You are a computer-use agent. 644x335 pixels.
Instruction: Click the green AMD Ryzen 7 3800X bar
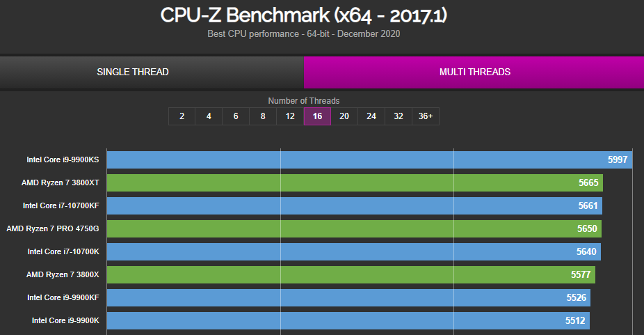pos(351,275)
